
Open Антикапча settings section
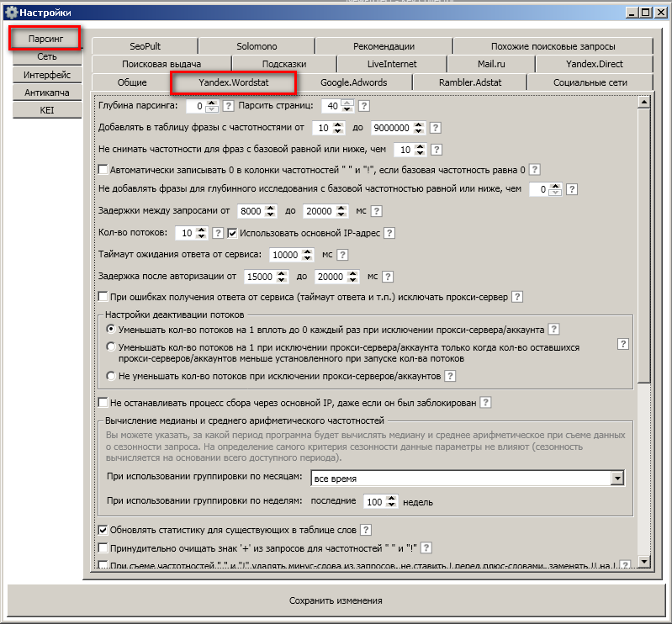tap(47, 93)
